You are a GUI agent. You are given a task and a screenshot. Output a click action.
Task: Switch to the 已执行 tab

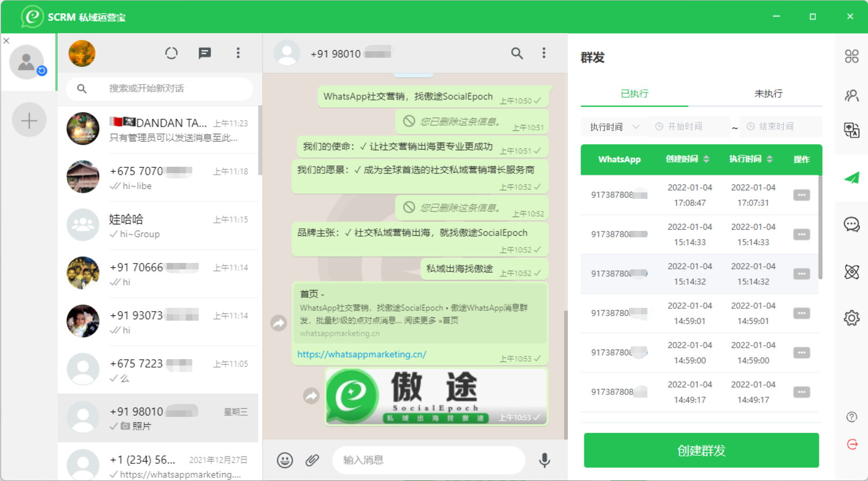634,94
